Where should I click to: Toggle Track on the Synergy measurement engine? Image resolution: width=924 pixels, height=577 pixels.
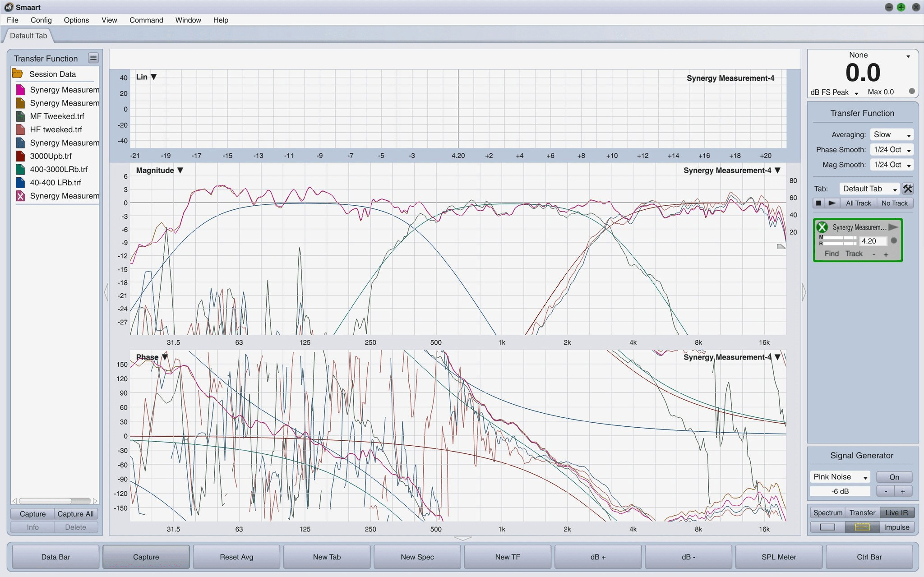click(854, 254)
